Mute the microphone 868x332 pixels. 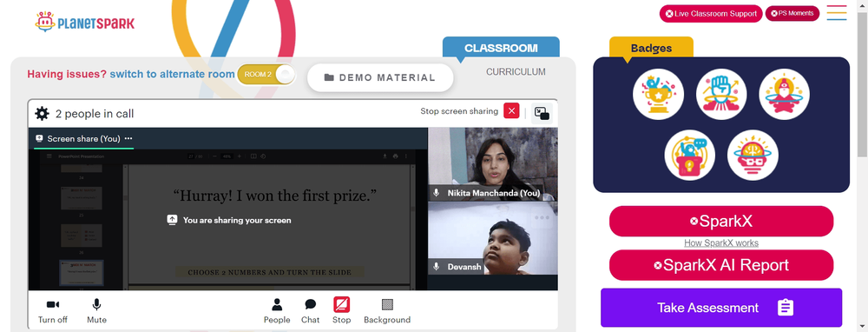click(x=96, y=311)
